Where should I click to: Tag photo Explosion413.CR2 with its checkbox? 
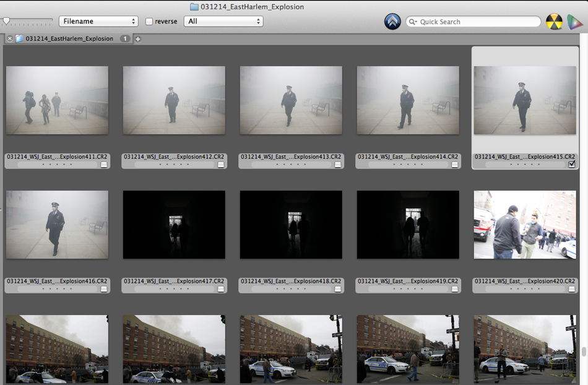pyautogui.click(x=338, y=165)
